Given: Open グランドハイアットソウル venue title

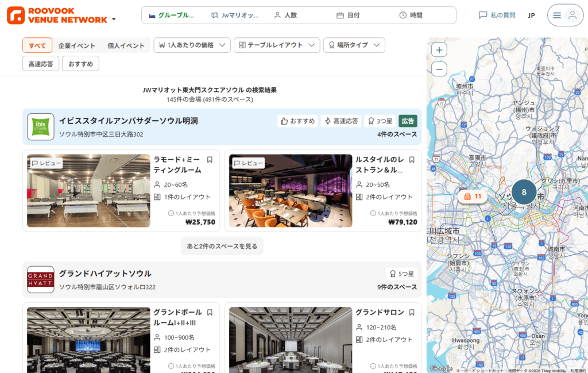Looking at the screenshot, I should tap(106, 274).
